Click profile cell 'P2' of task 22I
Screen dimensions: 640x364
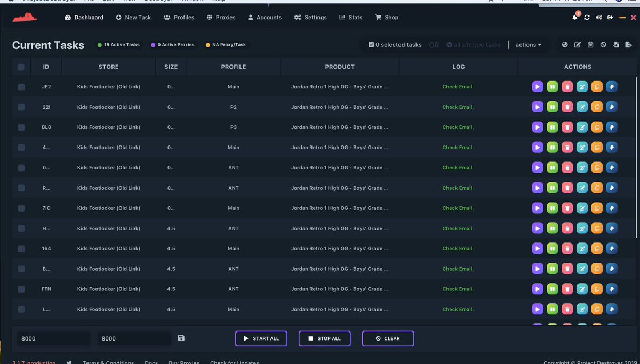[234, 107]
